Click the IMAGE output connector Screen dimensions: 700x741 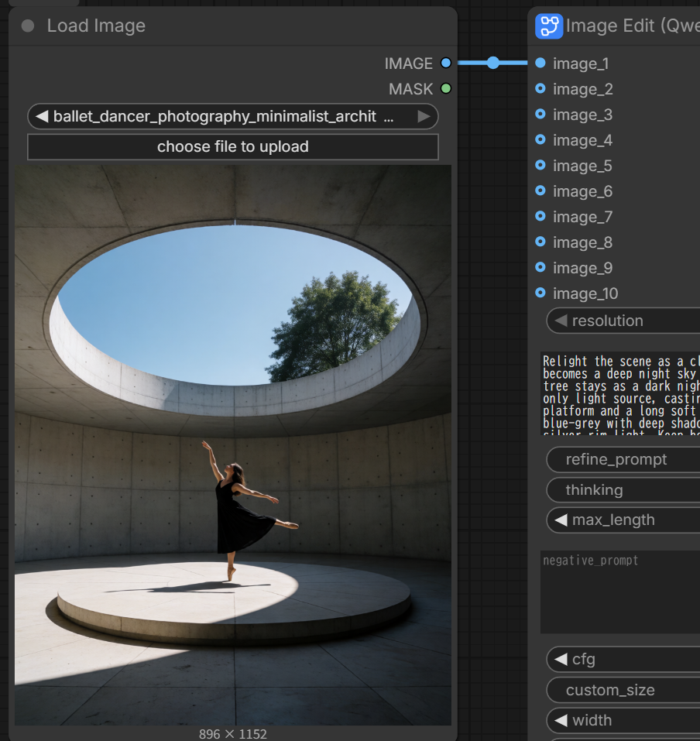pyautogui.click(x=446, y=63)
